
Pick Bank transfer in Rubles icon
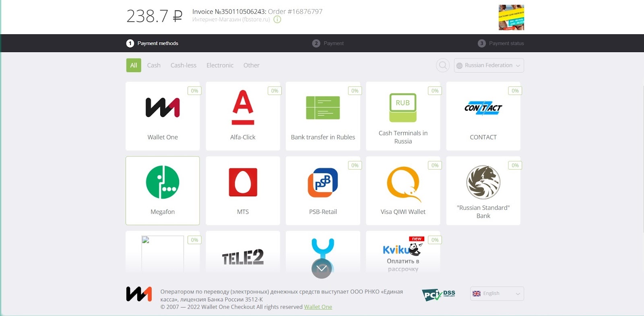[x=323, y=108]
